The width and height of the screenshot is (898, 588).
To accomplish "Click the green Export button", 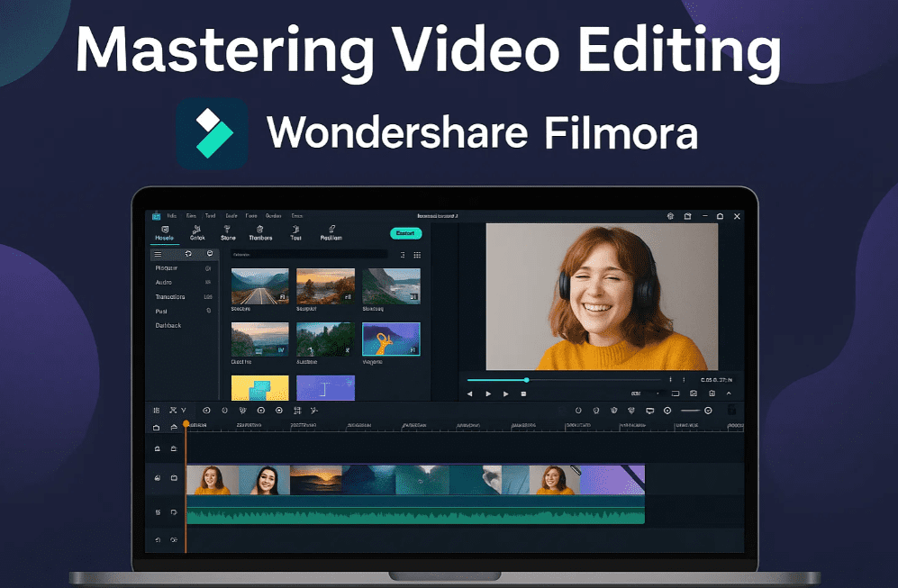I will coord(405,233).
